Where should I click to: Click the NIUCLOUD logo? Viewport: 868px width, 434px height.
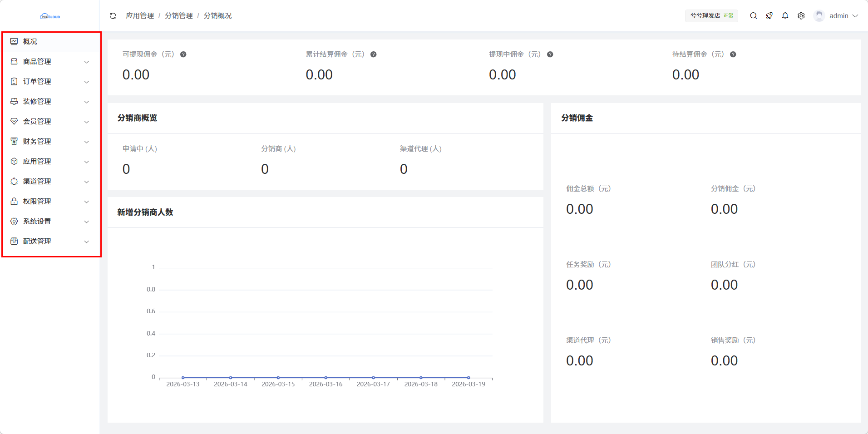tap(50, 16)
